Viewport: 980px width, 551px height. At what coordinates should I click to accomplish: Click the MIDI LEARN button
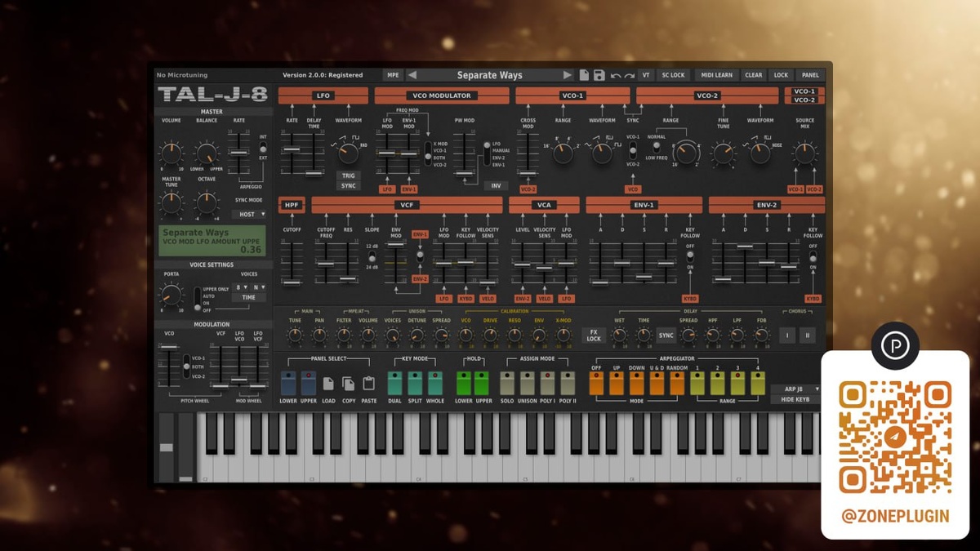(x=716, y=75)
